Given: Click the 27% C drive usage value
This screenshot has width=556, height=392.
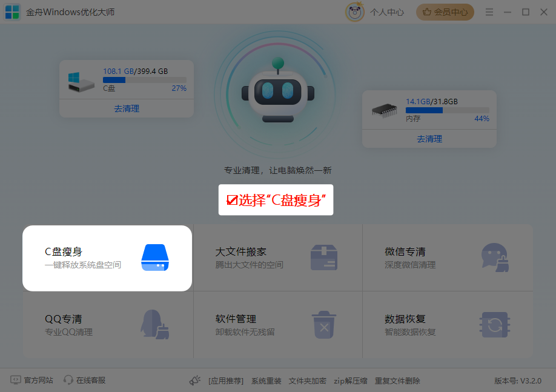Looking at the screenshot, I should 179,88.
